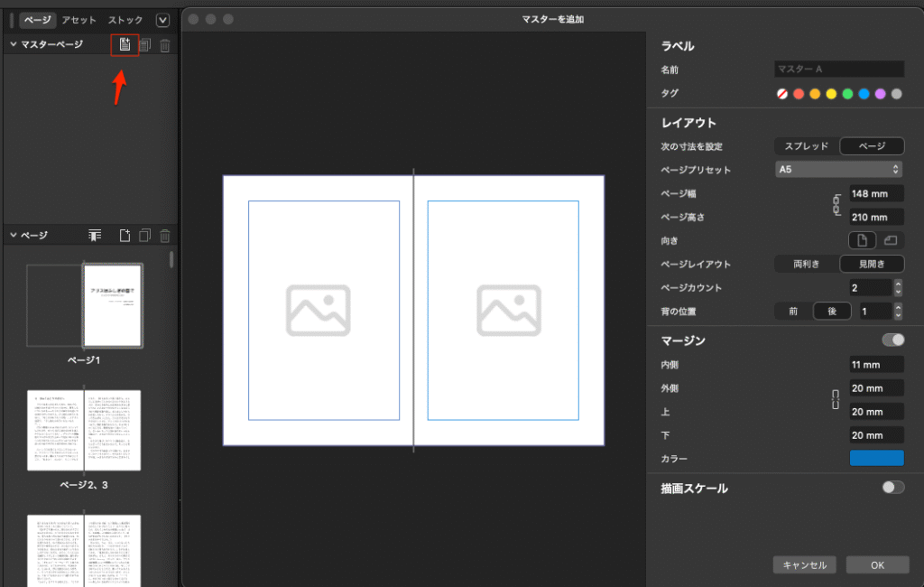Image resolution: width=924 pixels, height=587 pixels.
Task: Click the margin values link icon
Action: pos(836,400)
